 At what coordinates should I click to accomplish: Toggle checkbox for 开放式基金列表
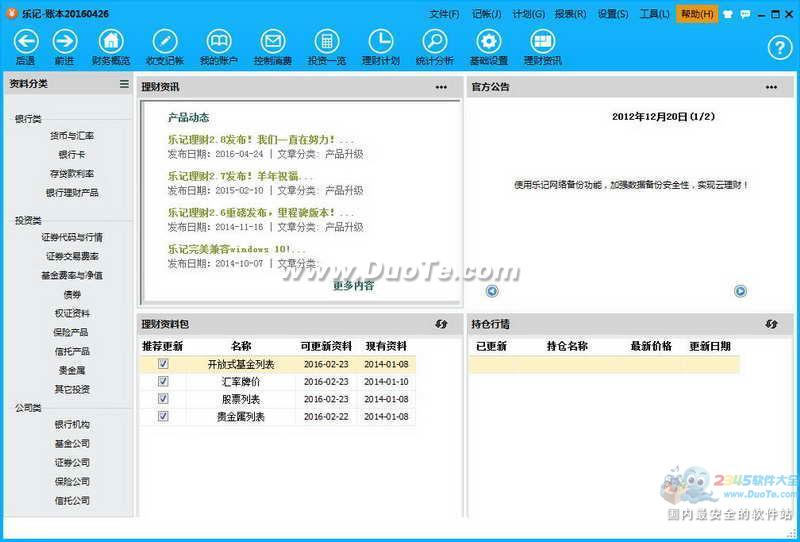163,364
